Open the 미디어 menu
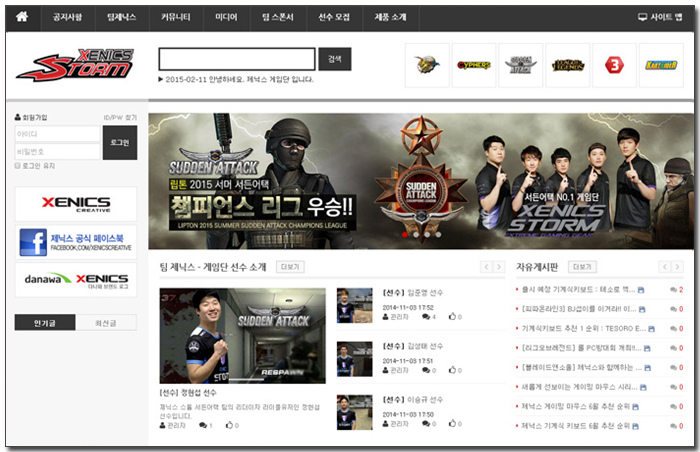This screenshot has height=452, width=700. (x=226, y=17)
